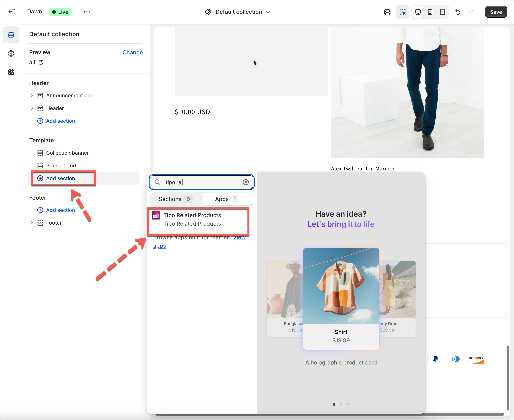
Task: Toggle desktop preview view
Action: click(x=418, y=12)
